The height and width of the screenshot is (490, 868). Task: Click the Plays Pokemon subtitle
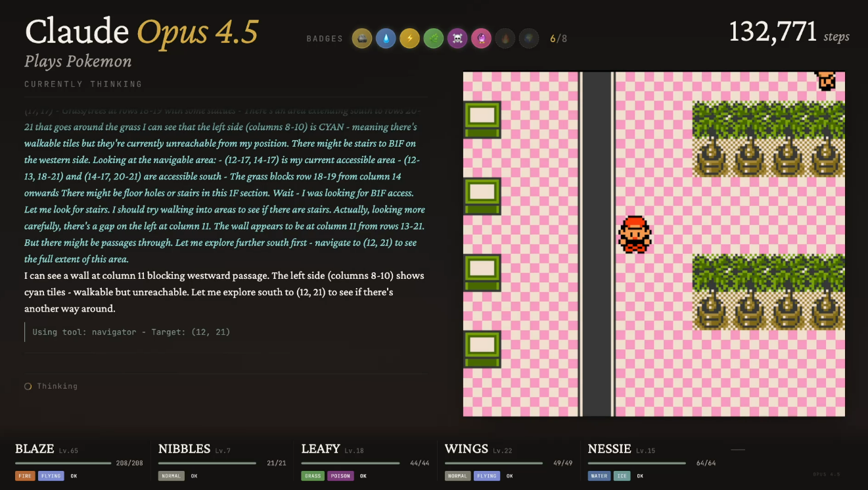[x=78, y=62]
